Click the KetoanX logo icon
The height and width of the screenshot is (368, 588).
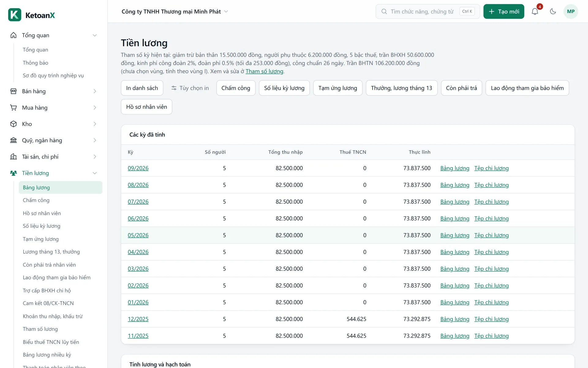pyautogui.click(x=14, y=15)
